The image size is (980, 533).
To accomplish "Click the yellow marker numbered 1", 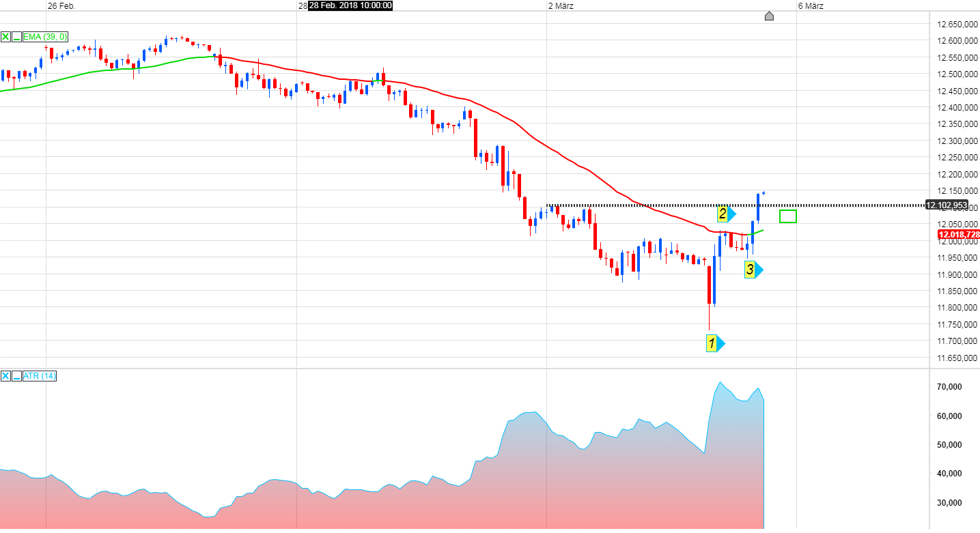I will pyautogui.click(x=712, y=343).
